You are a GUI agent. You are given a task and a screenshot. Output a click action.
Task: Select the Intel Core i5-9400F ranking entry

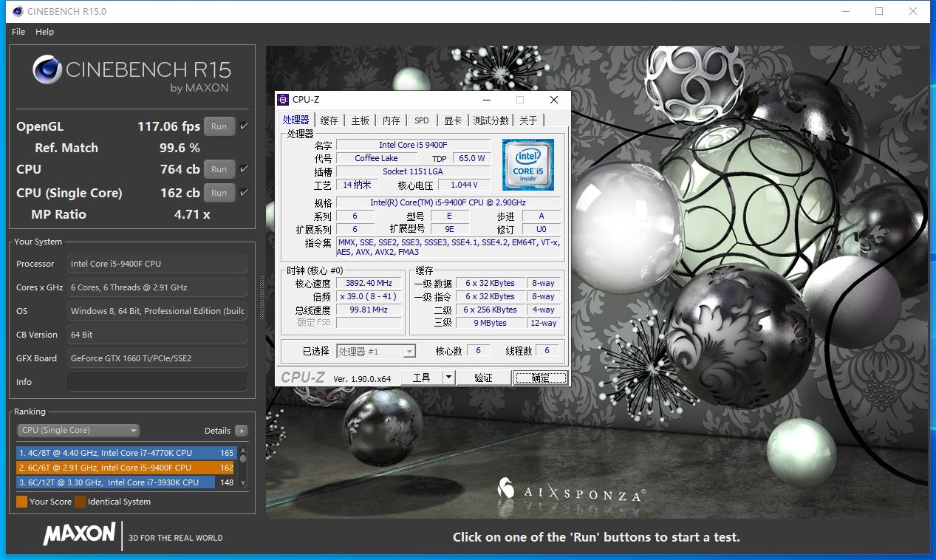(125, 468)
